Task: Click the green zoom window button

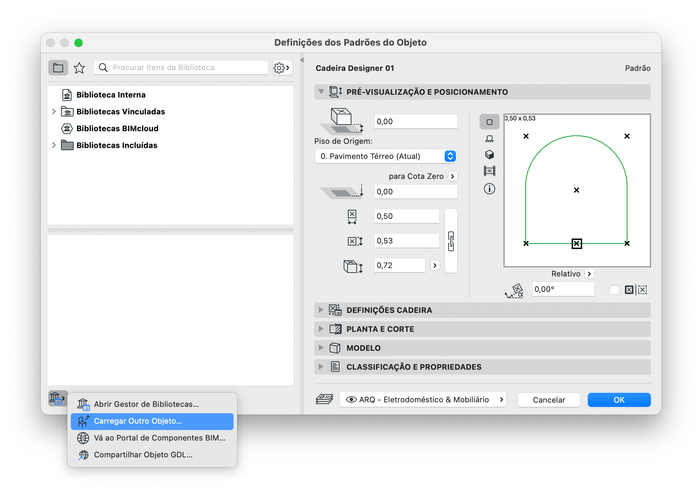Action: click(79, 43)
